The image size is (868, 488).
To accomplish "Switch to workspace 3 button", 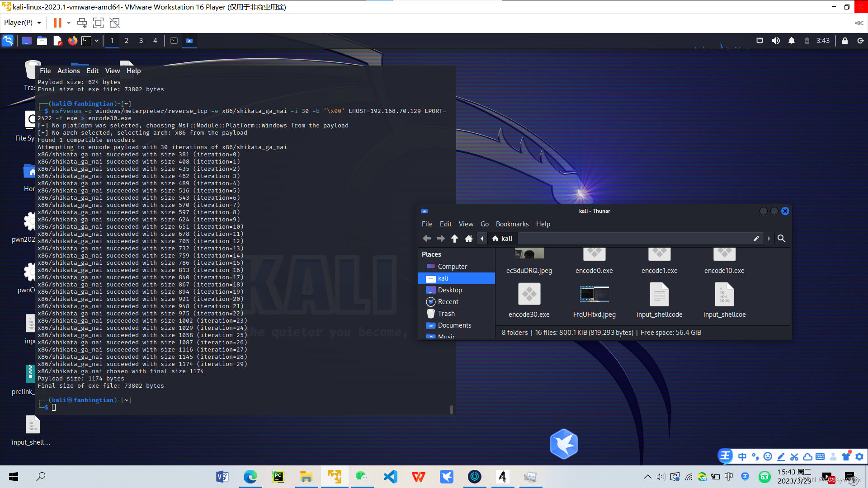I will [x=141, y=41].
